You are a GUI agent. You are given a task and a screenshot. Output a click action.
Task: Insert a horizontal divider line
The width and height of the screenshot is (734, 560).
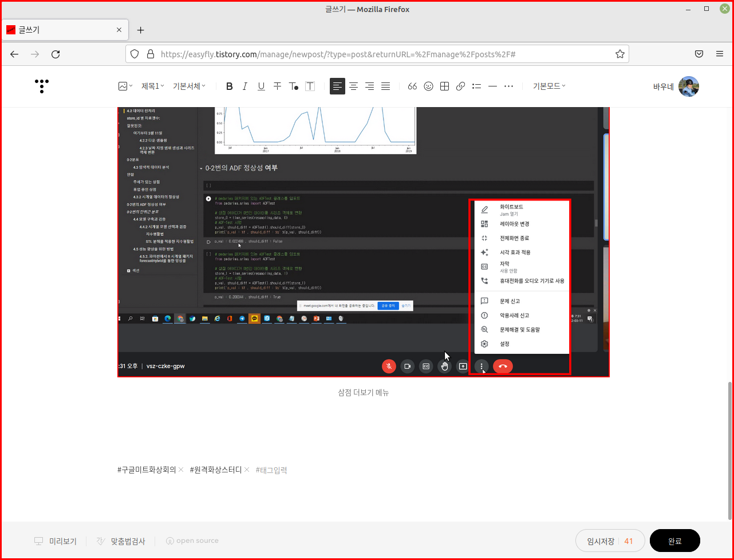tap(492, 86)
